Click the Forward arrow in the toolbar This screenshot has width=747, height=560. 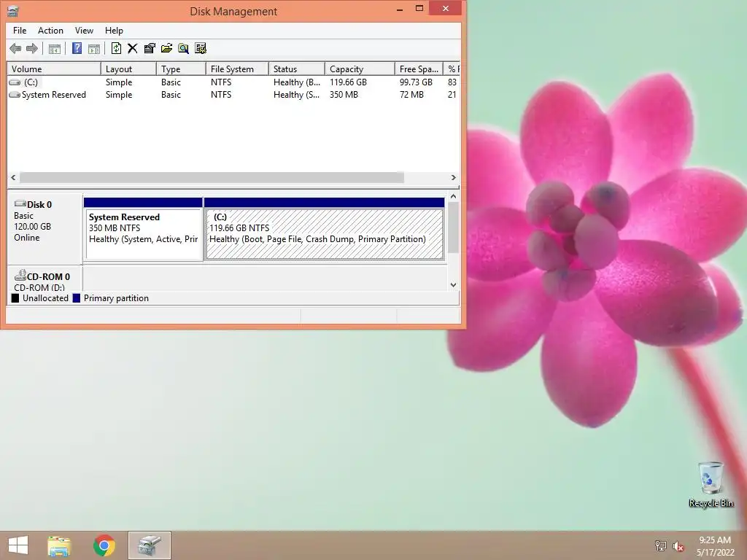pos(32,48)
